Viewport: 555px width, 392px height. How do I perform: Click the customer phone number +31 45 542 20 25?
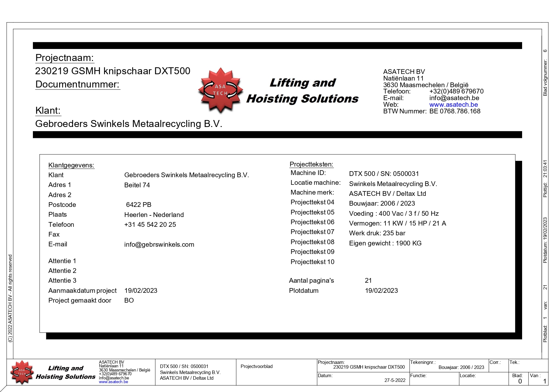pyautogui.click(x=150, y=225)
